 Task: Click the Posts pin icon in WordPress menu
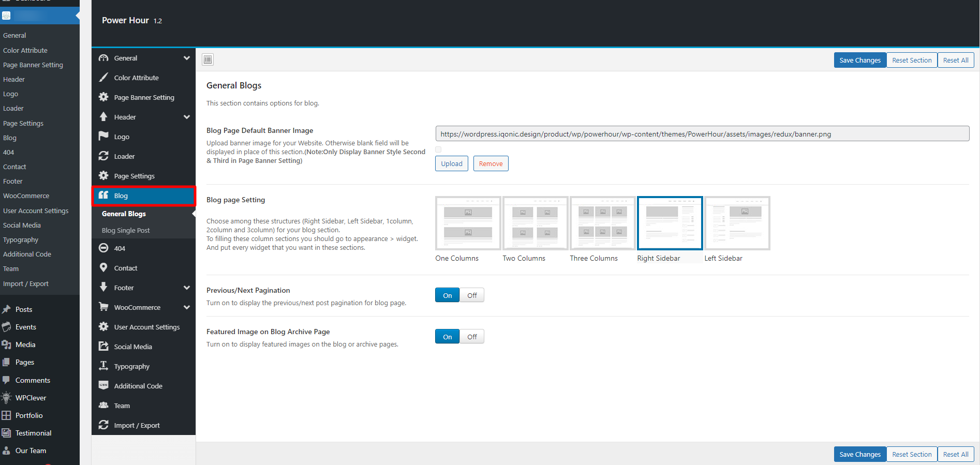(6, 309)
